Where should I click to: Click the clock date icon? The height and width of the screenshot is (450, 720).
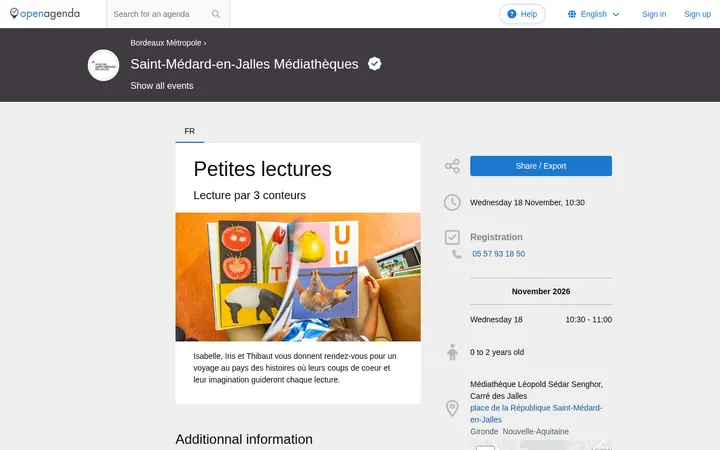coord(452,202)
